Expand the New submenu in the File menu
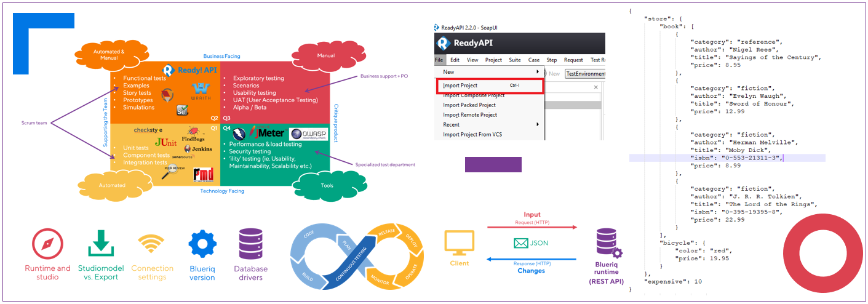 coord(490,72)
